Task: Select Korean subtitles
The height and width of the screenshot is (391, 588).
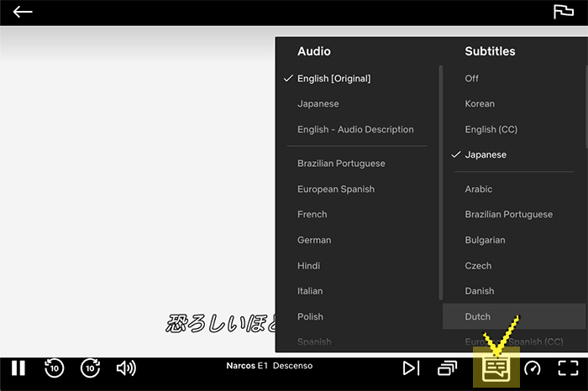Action: coord(480,104)
